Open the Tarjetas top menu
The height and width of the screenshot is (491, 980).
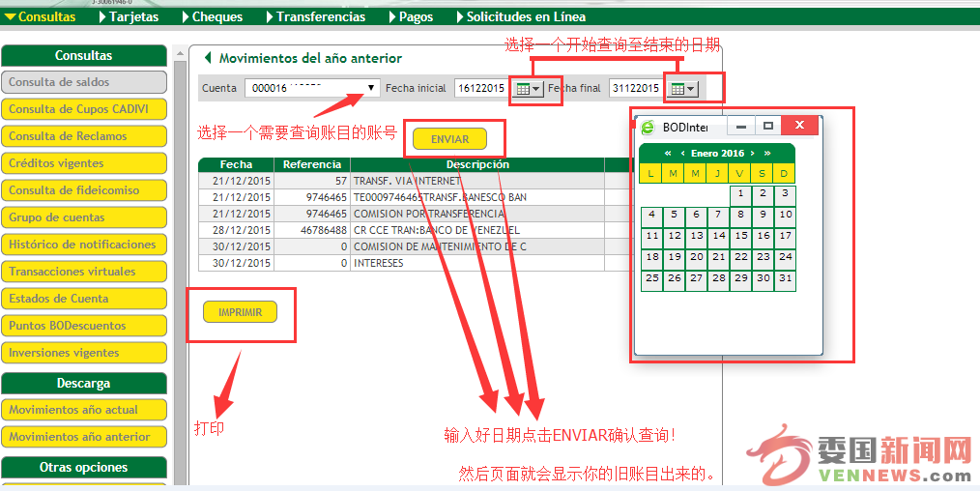130,16
